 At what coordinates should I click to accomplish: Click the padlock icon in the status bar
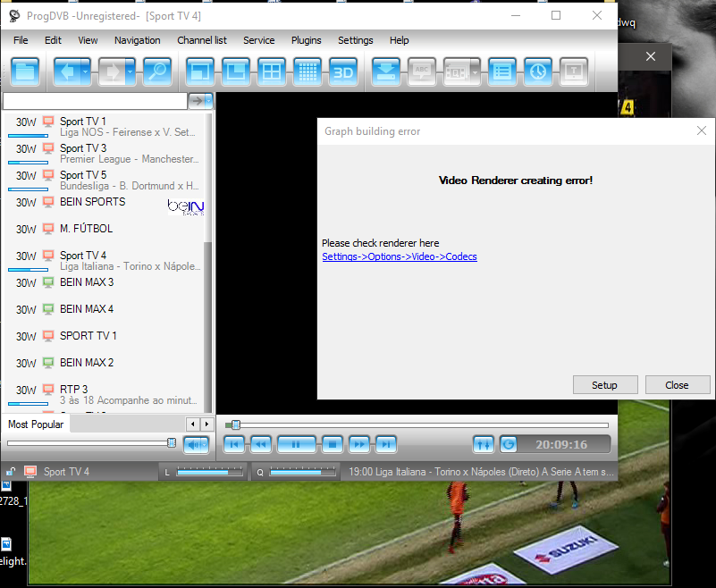[11, 472]
